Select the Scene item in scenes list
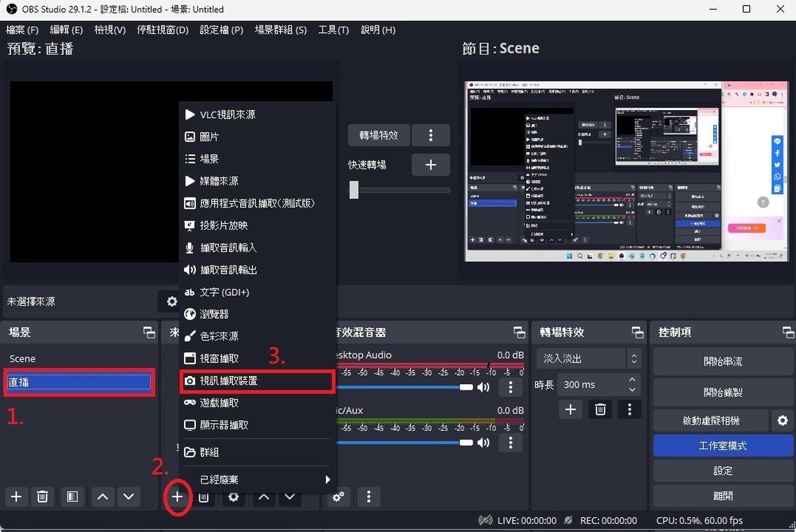Image resolution: width=796 pixels, height=532 pixels. (x=78, y=359)
